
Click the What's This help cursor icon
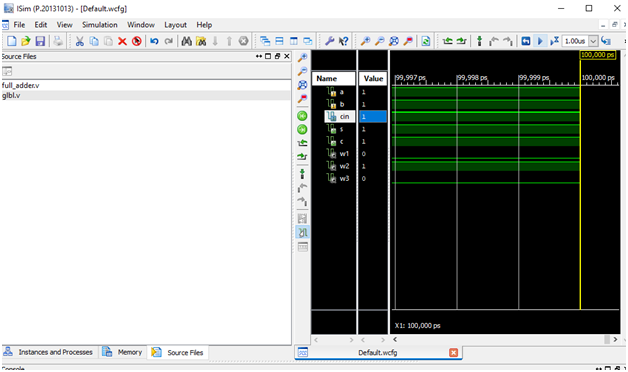click(344, 41)
